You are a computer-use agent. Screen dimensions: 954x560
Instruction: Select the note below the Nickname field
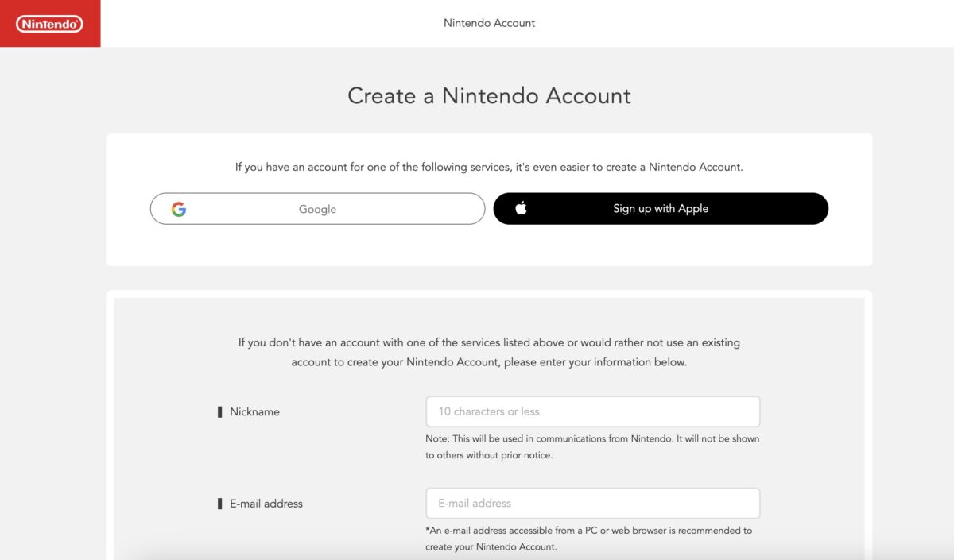(592, 447)
